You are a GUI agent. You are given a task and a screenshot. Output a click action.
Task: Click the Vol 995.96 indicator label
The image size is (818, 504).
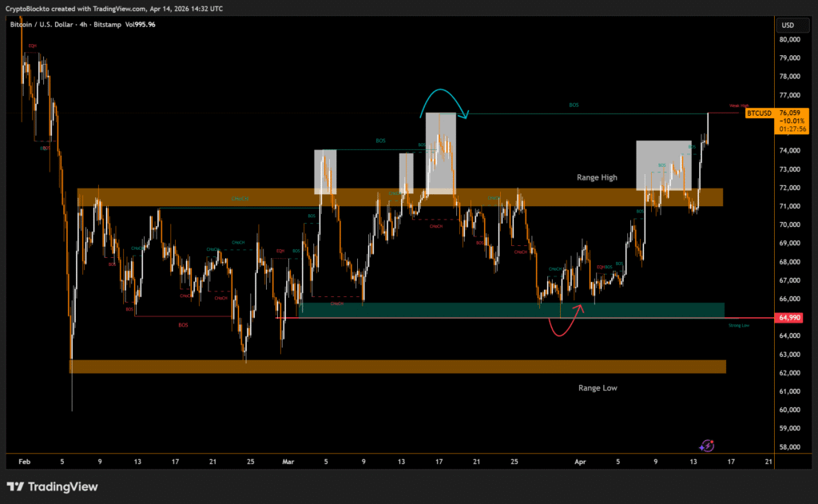point(140,24)
